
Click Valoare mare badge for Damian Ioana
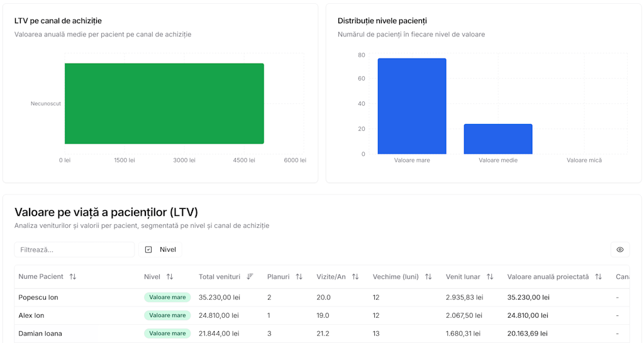167,334
